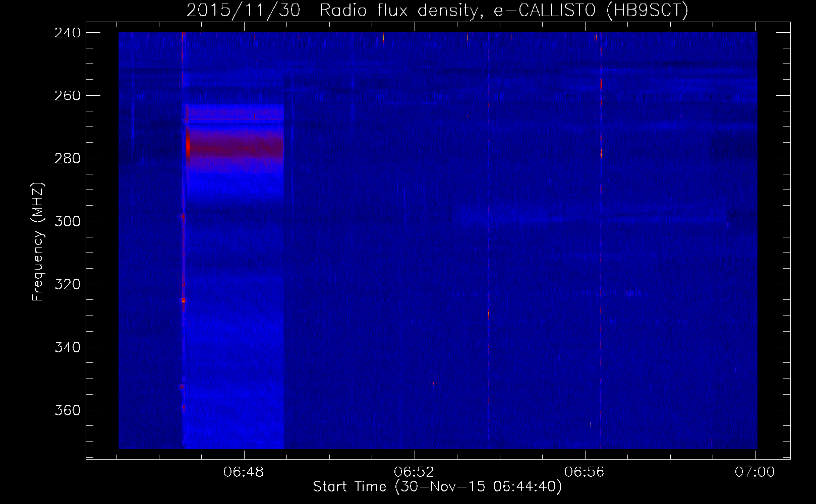Click the 'Start Time (30-Nov-15 06:44:40)' label
This screenshot has height=504, width=816.
point(437,487)
